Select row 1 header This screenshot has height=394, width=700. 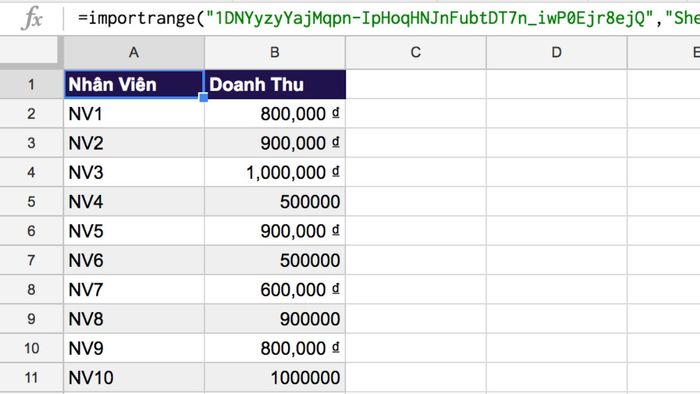(x=31, y=84)
